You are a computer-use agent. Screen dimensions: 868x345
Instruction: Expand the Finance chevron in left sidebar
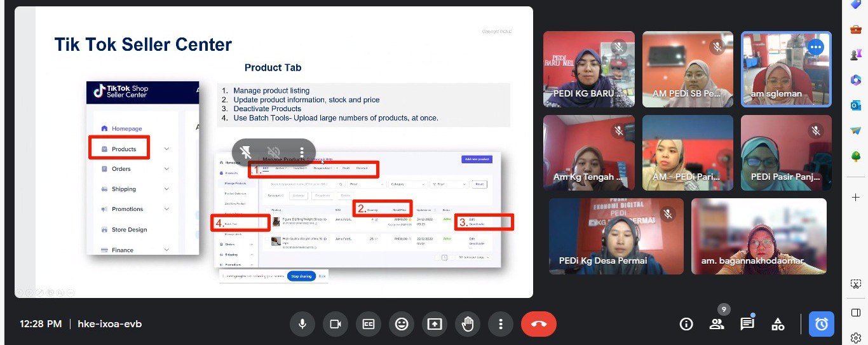166,250
